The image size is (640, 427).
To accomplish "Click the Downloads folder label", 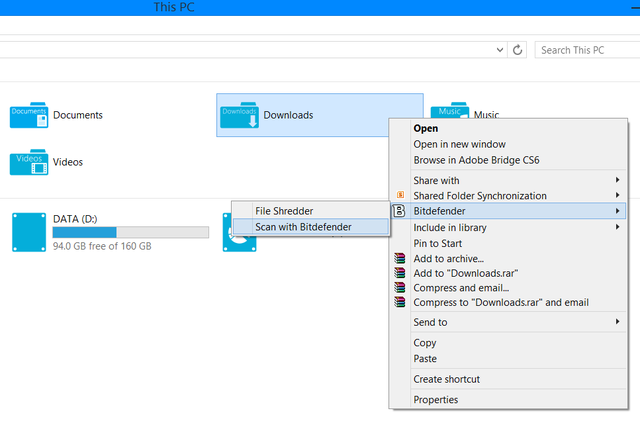I will tap(288, 115).
